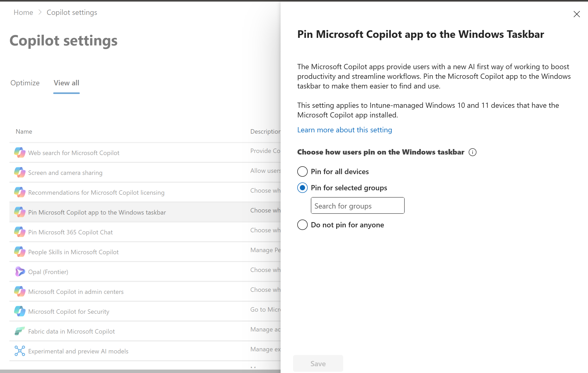Open Microsoft Copilot for Security setting

69,312
